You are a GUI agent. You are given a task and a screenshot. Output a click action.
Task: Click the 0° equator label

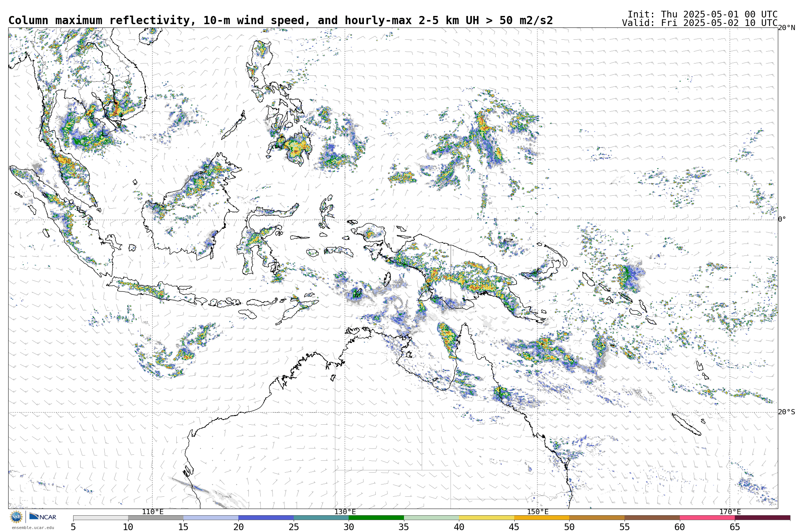(782, 219)
